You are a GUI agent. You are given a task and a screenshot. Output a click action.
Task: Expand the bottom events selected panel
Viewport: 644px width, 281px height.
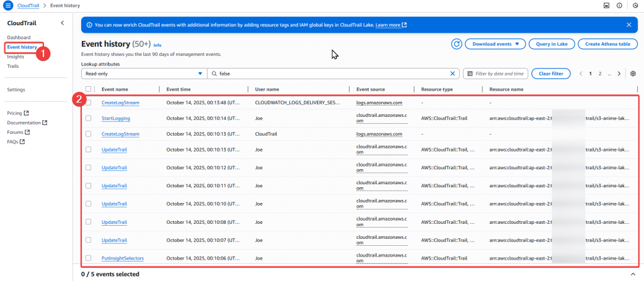(x=633, y=274)
